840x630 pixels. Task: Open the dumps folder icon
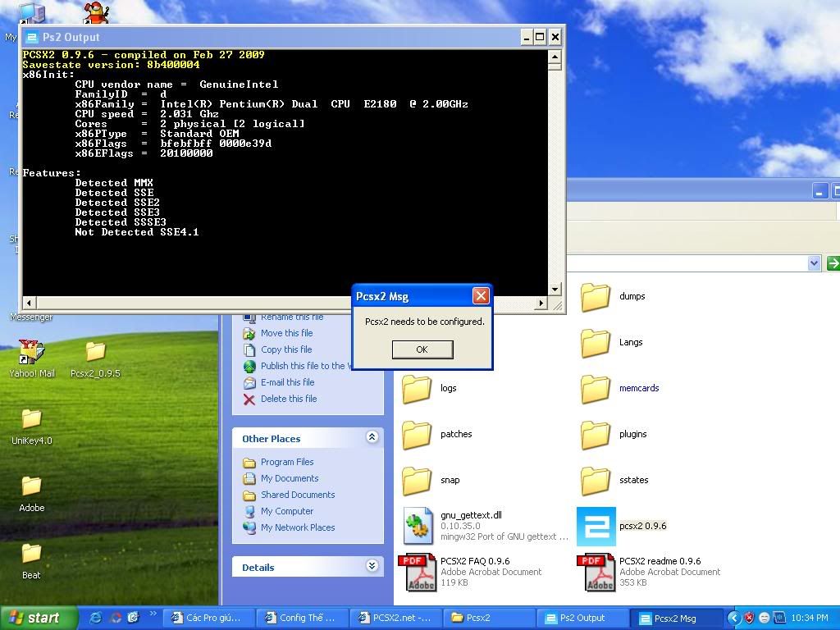click(596, 297)
